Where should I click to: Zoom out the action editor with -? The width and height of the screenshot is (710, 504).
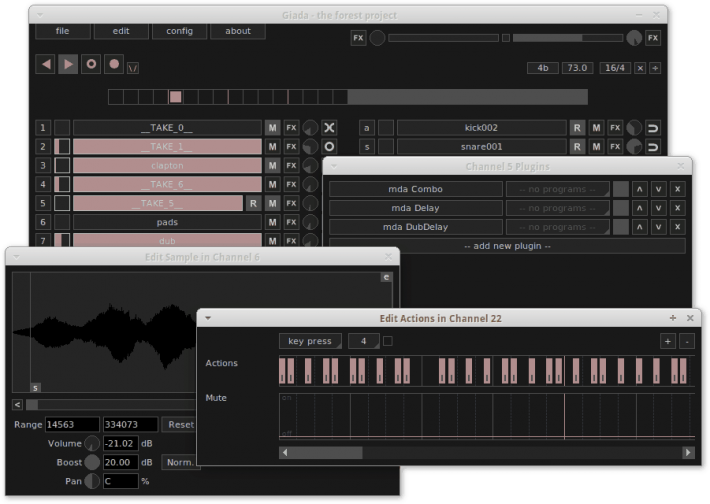(687, 341)
